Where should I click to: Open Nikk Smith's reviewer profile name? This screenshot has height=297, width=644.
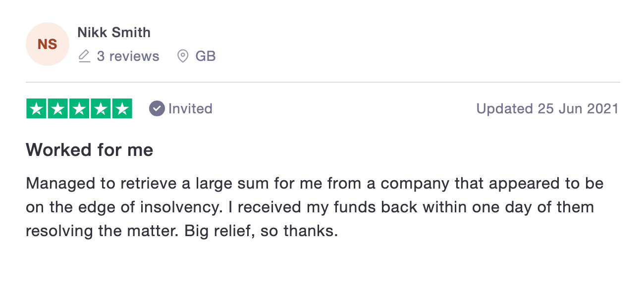(114, 33)
